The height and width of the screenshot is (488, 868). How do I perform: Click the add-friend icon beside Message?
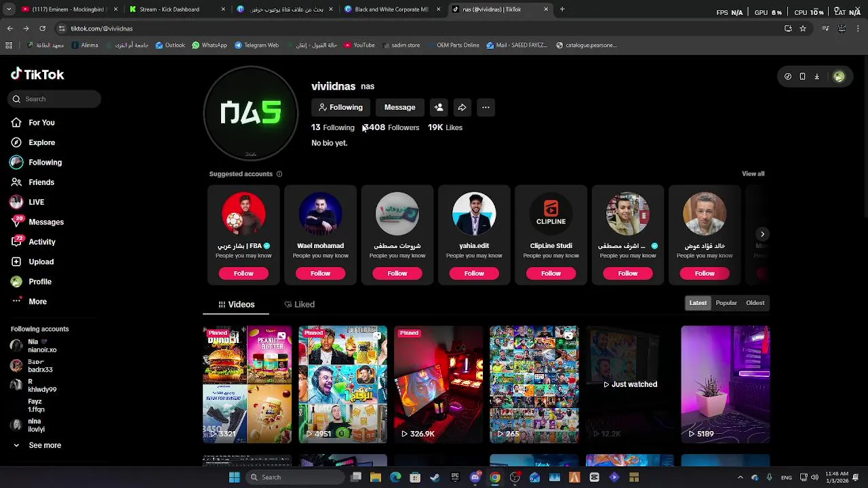(x=439, y=107)
